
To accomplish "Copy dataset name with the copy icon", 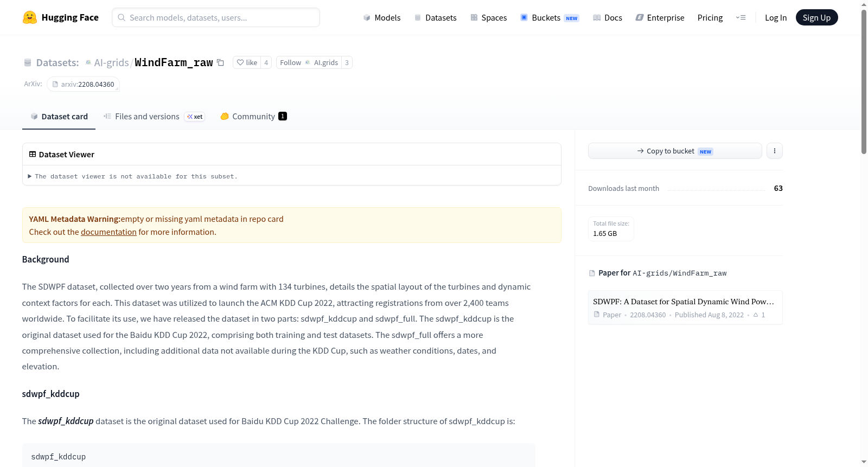I will coord(220,62).
